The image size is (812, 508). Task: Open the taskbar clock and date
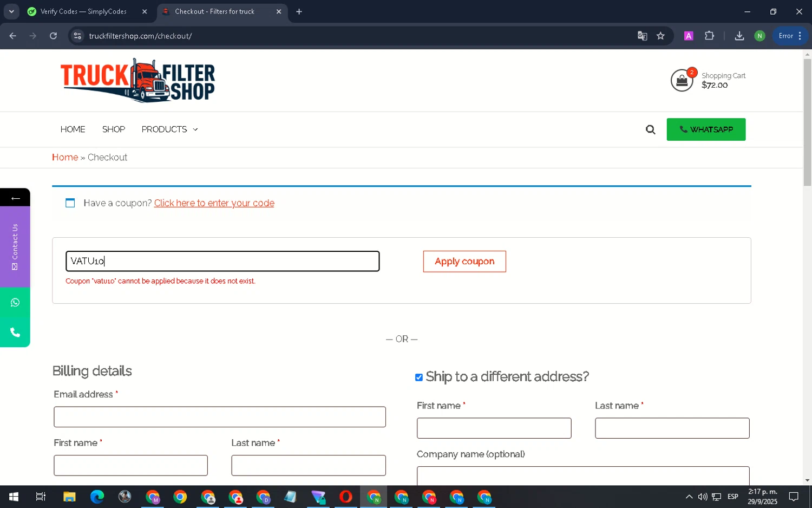coord(762,497)
